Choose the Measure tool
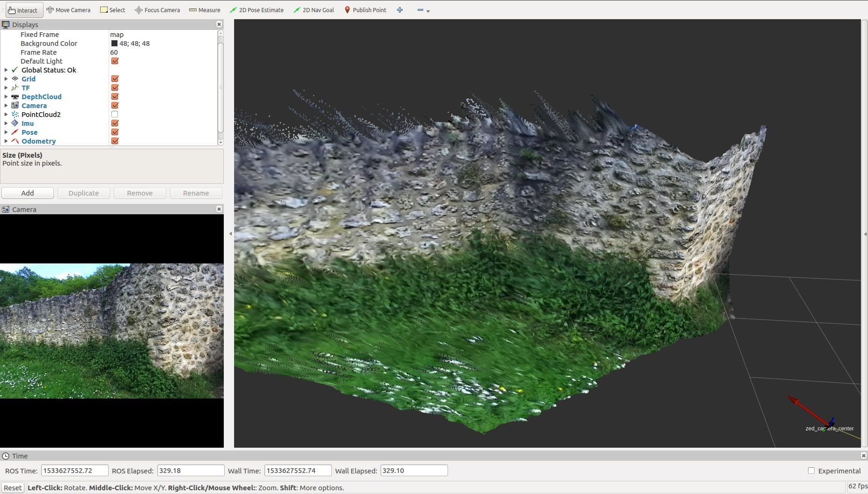The width and height of the screenshot is (868, 494). coord(205,10)
